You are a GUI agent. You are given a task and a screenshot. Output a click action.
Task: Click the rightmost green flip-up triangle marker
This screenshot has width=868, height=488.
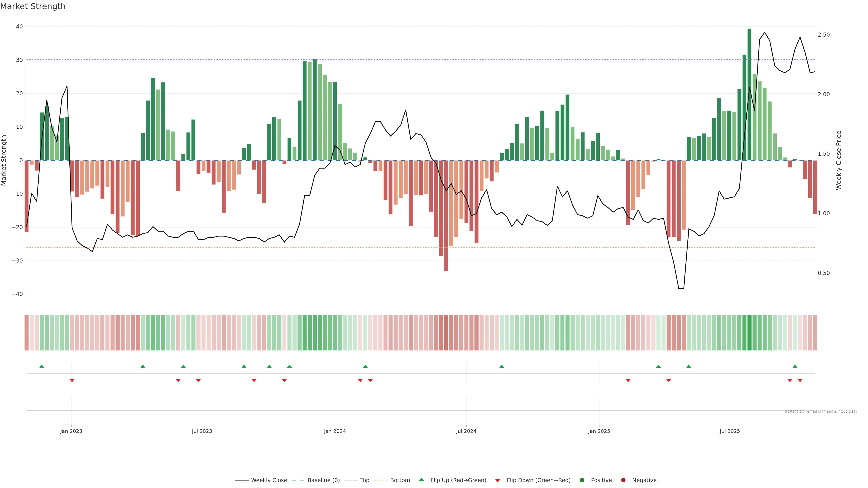(795, 366)
